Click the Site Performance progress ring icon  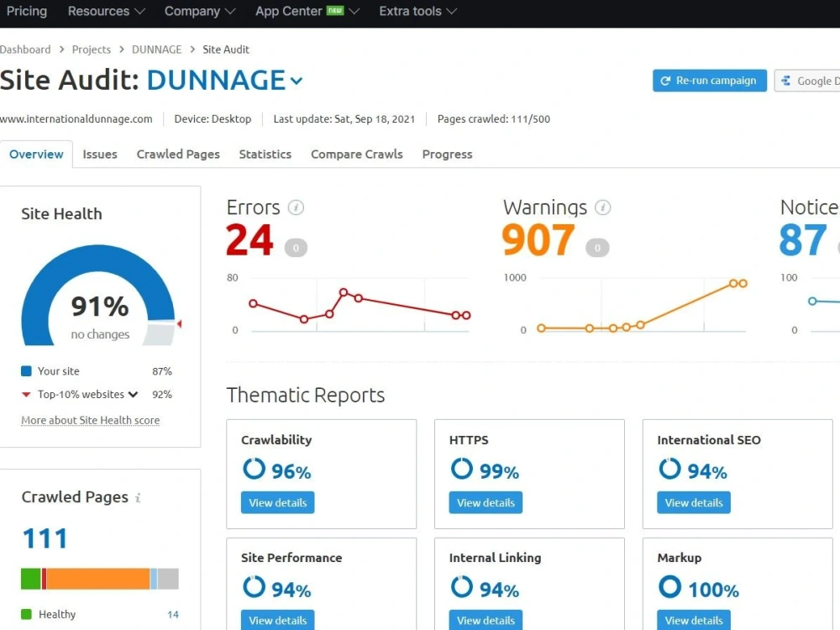254,586
